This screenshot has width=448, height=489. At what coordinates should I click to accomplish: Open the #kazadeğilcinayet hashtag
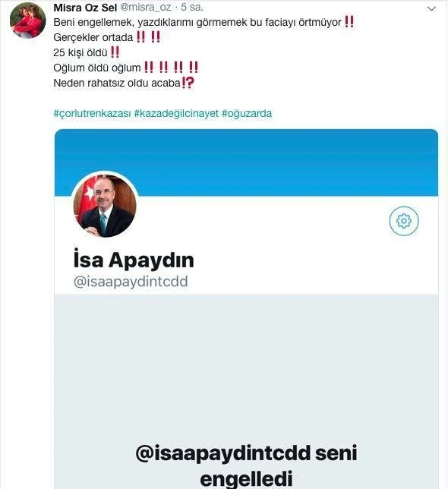(x=176, y=113)
